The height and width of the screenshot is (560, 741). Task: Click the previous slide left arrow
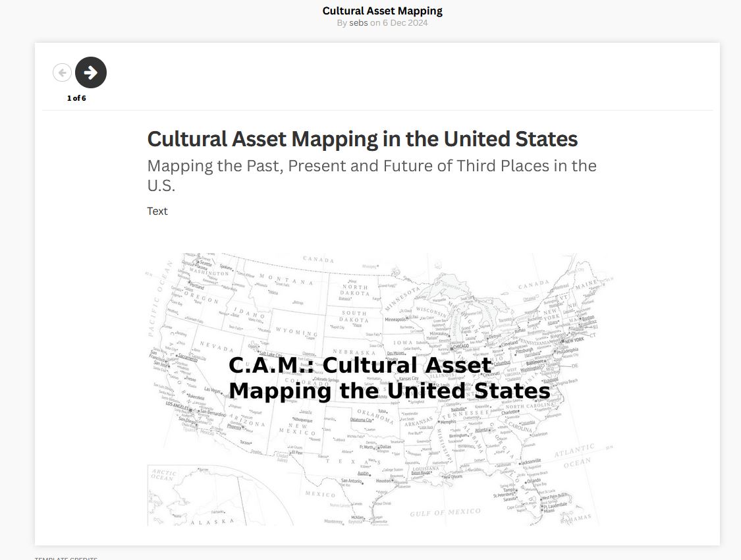pos(62,72)
